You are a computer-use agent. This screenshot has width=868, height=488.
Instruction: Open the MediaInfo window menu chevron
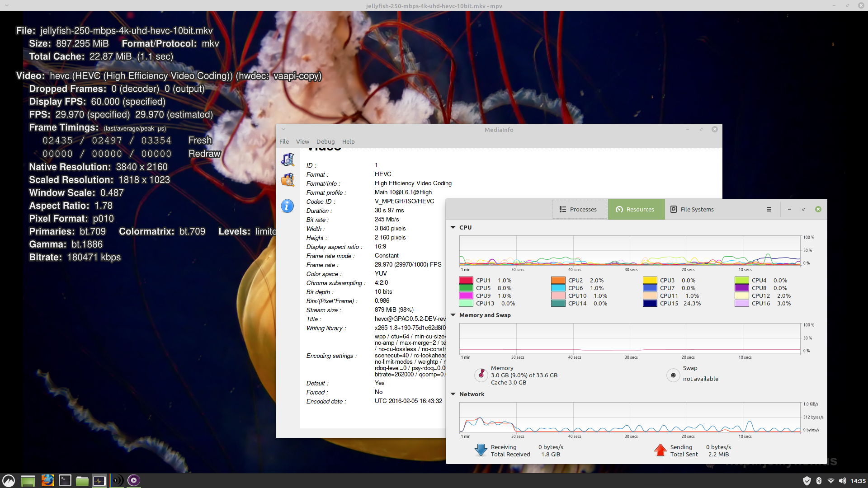pyautogui.click(x=283, y=130)
